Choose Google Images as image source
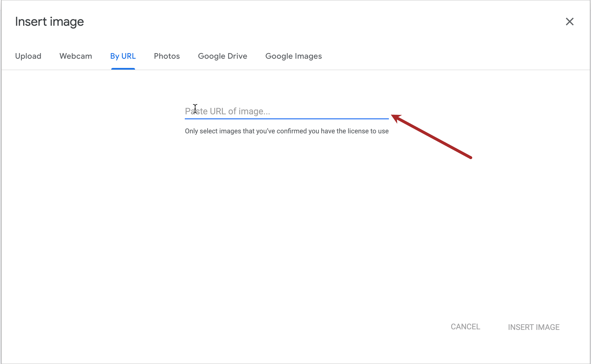Screen dimensions: 591x364 click(294, 56)
